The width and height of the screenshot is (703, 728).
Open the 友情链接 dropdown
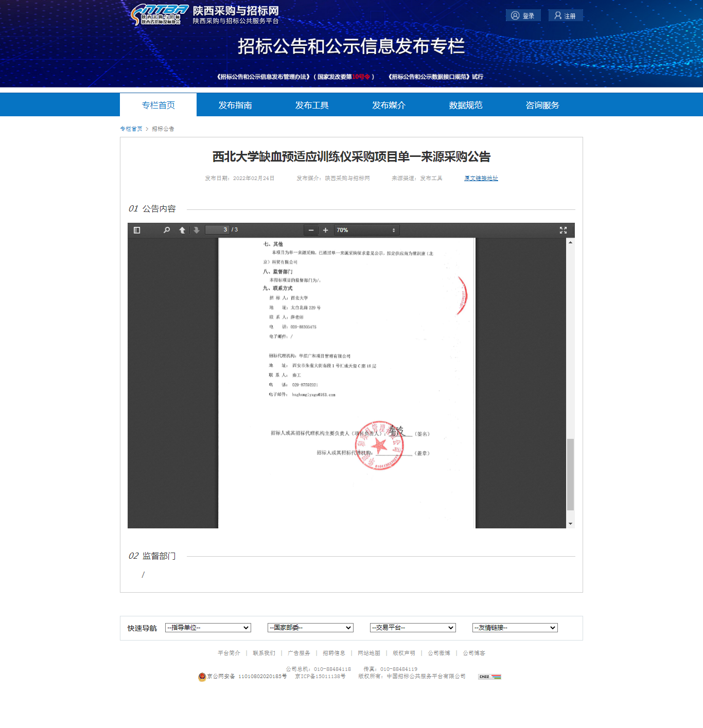tap(515, 628)
